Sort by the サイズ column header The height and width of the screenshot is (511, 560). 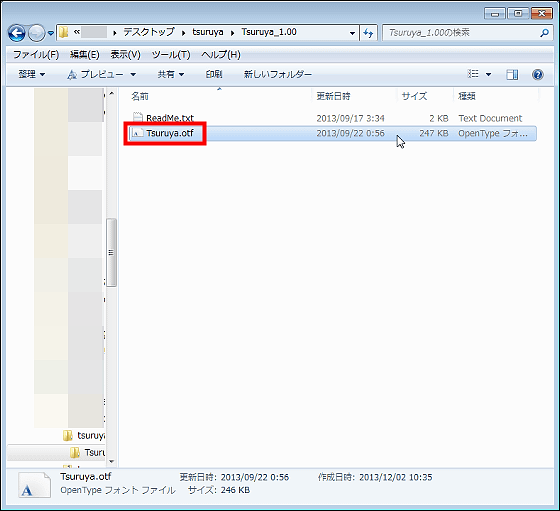414,96
